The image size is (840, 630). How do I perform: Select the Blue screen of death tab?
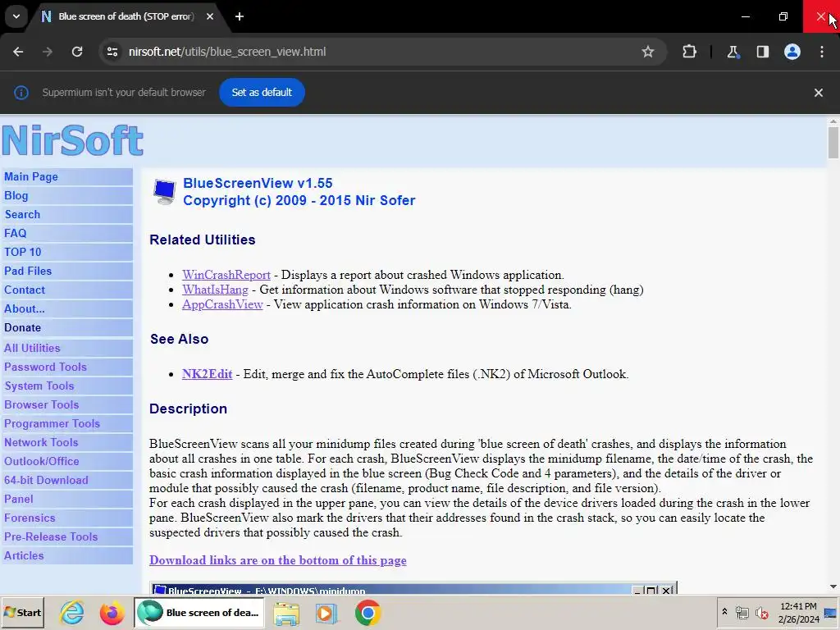pyautogui.click(x=126, y=16)
